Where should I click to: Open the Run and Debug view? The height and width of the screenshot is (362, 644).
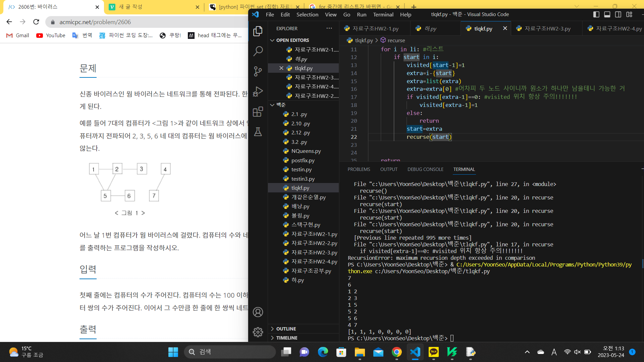tap(258, 91)
